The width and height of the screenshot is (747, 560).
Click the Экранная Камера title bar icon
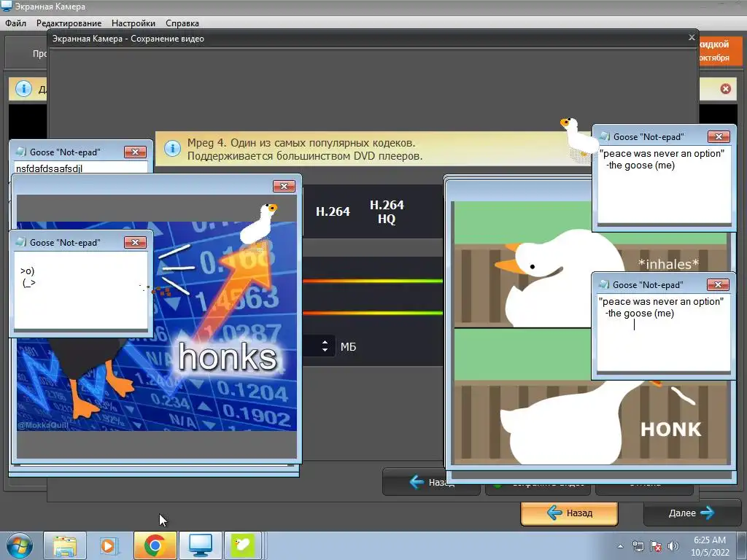pyautogui.click(x=7, y=6)
